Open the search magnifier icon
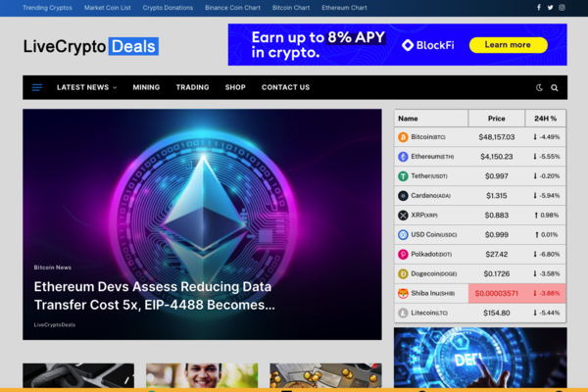The image size is (588, 392). click(555, 88)
